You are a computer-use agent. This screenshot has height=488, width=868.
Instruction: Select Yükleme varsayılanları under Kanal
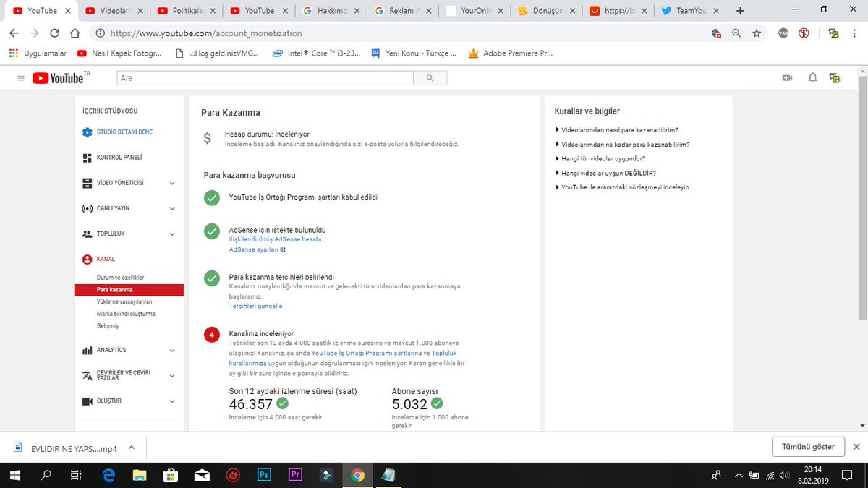[124, 301]
